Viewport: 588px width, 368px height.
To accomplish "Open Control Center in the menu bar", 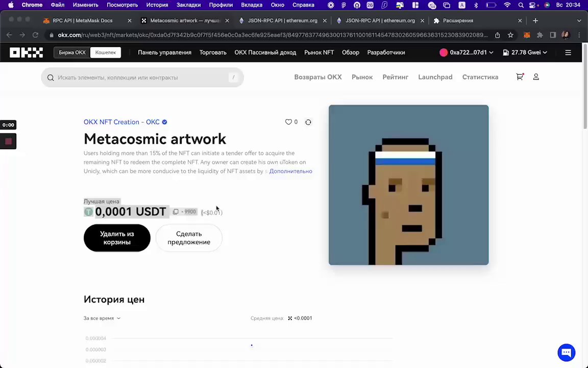I will pyautogui.click(x=532, y=5).
